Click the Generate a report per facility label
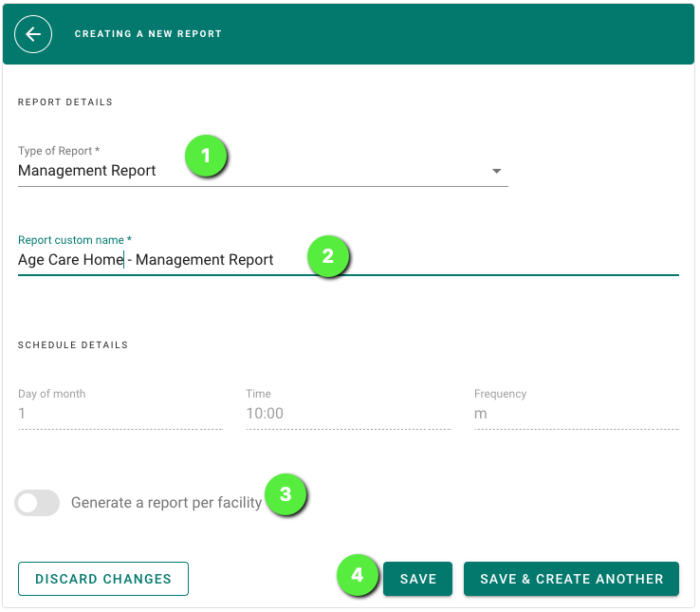 click(166, 503)
